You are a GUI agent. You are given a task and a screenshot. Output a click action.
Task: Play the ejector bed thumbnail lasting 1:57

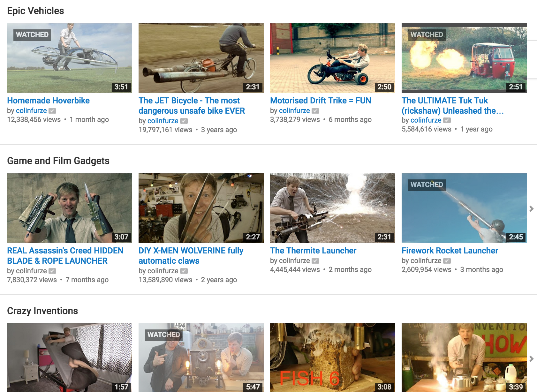[x=70, y=358]
